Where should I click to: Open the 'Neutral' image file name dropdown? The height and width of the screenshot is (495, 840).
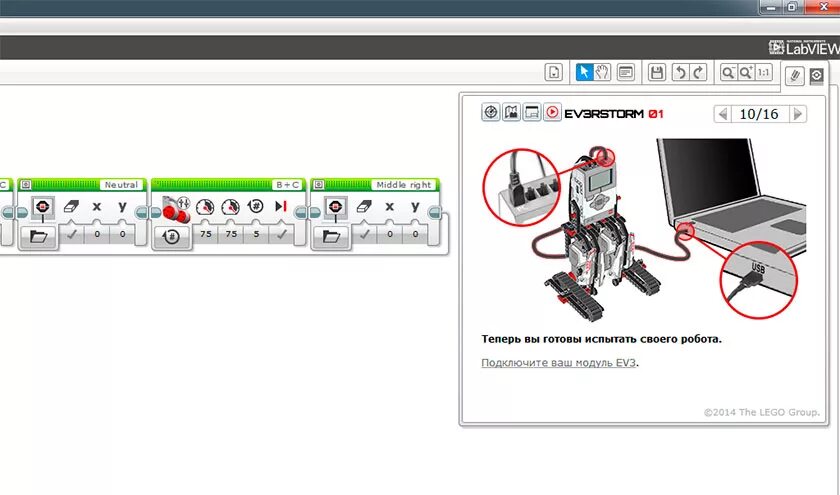pyautogui.click(x=121, y=185)
